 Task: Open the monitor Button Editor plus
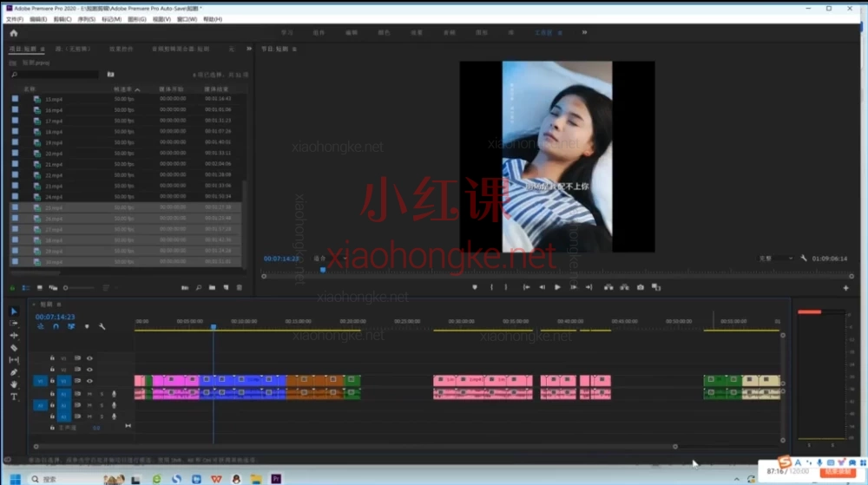(845, 288)
